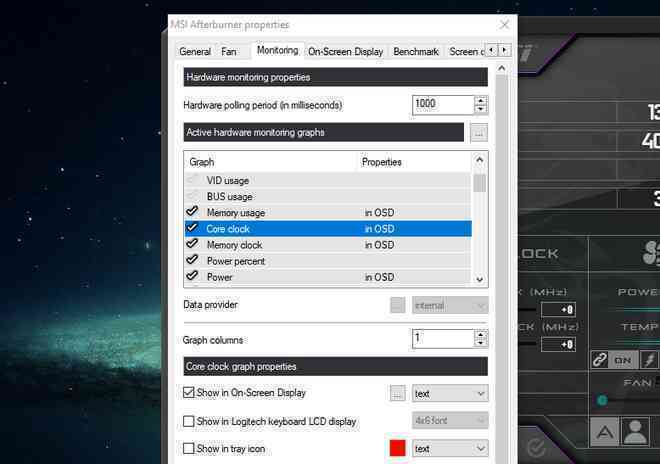Screen dimensions: 660x464
Task: Select the BUS usage row
Action: click(328, 196)
